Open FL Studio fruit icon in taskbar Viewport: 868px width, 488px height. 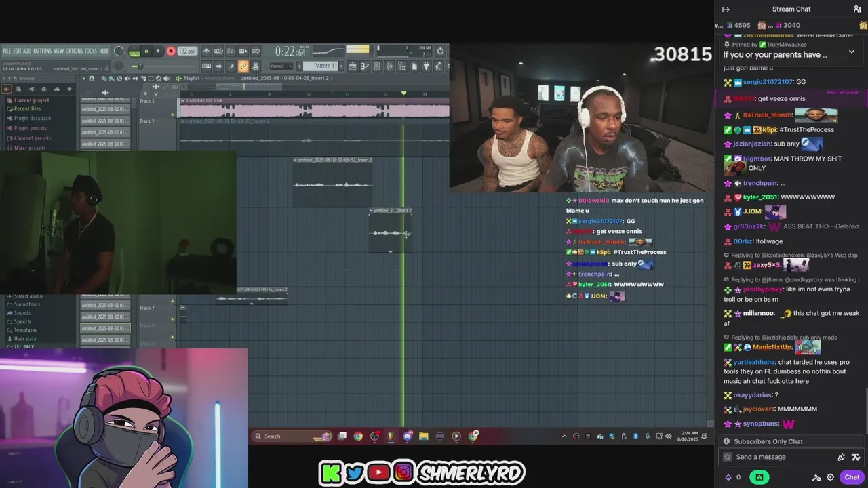(390, 436)
